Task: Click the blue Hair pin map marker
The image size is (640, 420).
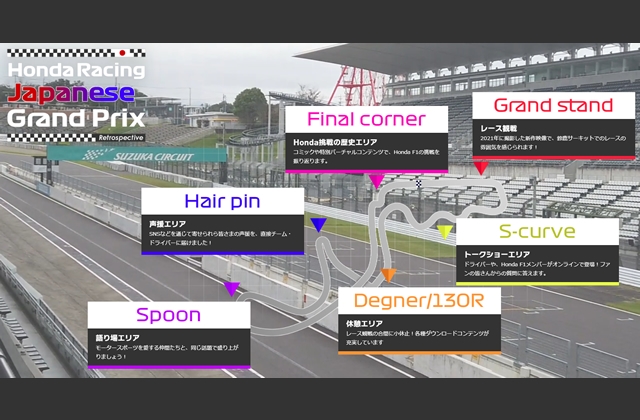Action: (x=318, y=225)
